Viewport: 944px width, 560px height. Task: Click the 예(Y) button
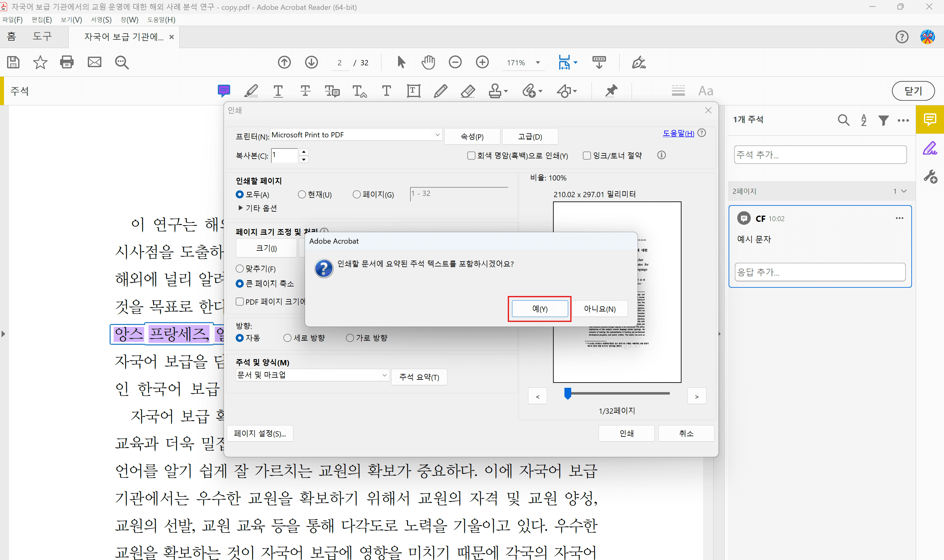point(540,309)
